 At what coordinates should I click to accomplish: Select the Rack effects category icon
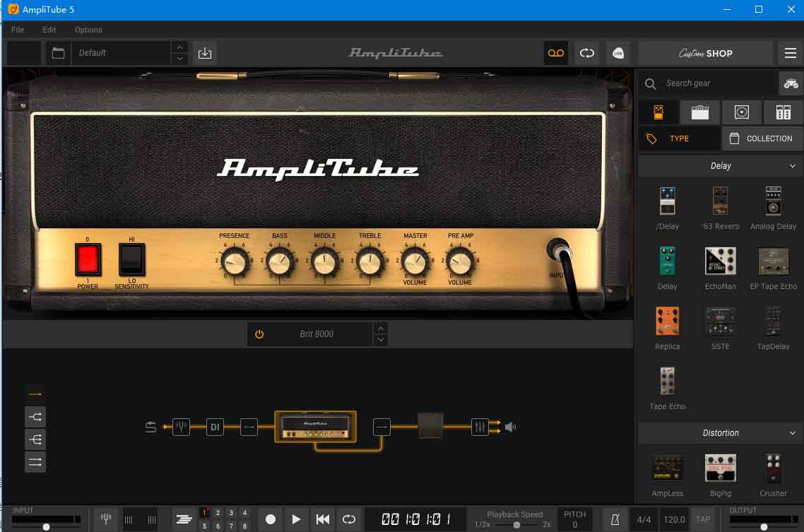pos(783,112)
